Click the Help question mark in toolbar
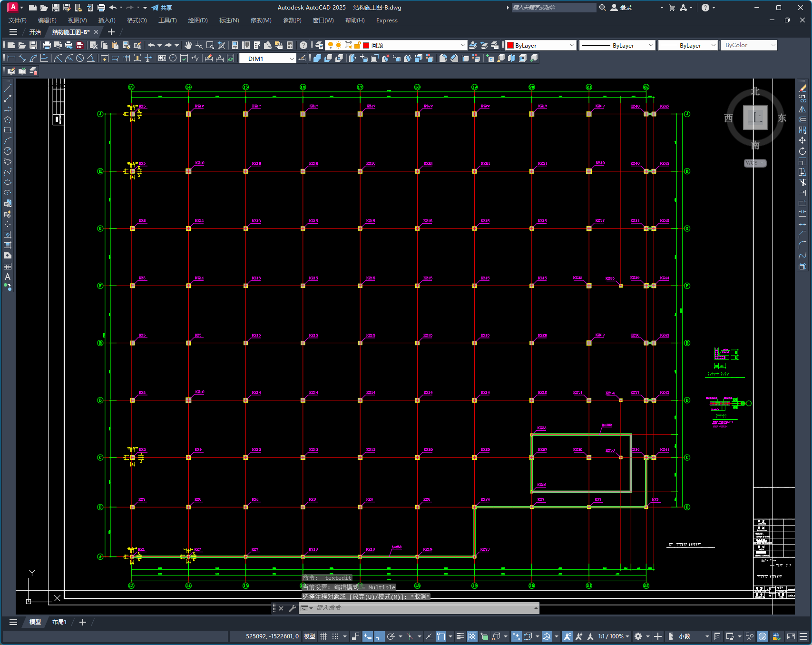This screenshot has height=645, width=812. (303, 45)
